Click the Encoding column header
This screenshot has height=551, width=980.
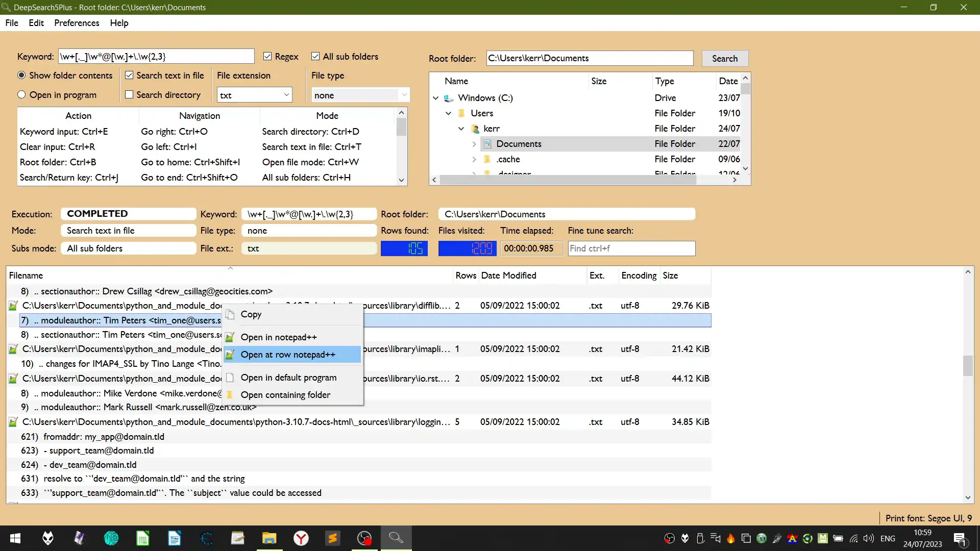639,275
